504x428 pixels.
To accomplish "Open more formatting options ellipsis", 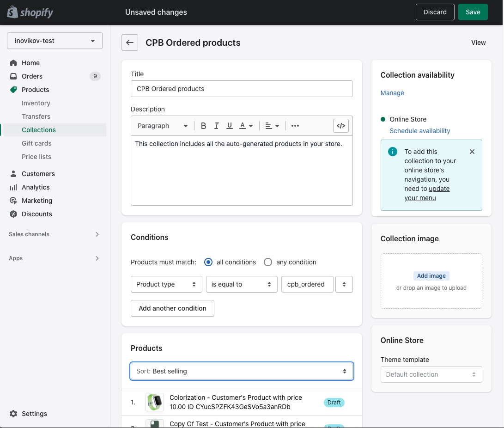I will coord(295,126).
